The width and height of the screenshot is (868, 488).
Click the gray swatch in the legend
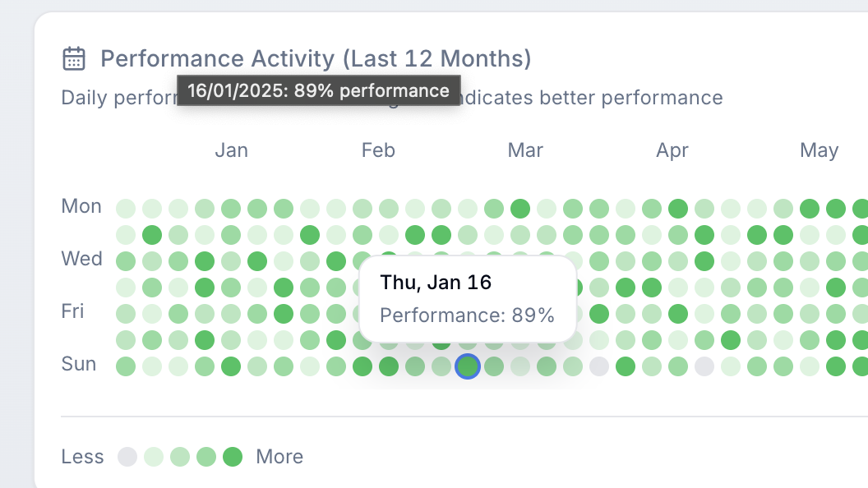(127, 457)
